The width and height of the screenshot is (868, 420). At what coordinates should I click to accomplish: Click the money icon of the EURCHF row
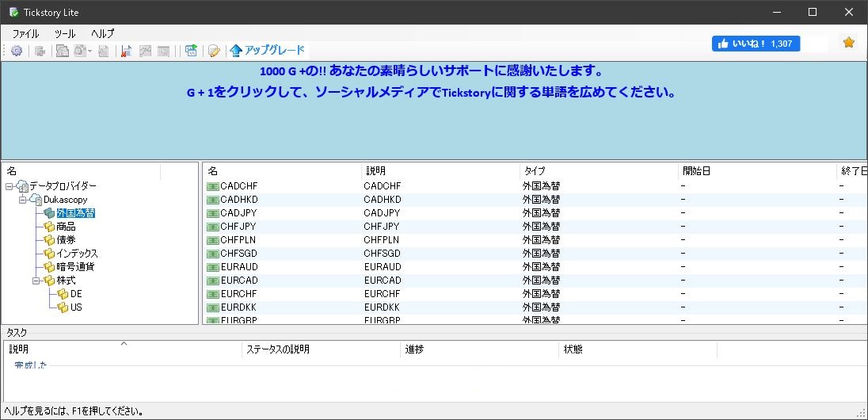(x=212, y=294)
